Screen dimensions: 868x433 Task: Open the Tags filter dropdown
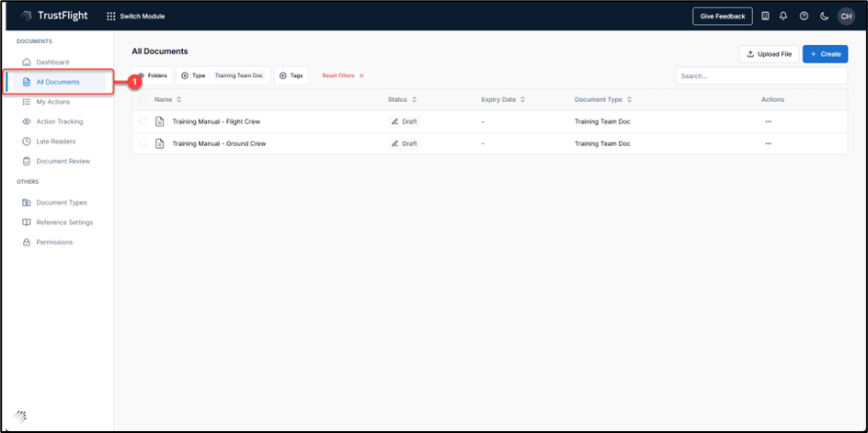(x=291, y=75)
